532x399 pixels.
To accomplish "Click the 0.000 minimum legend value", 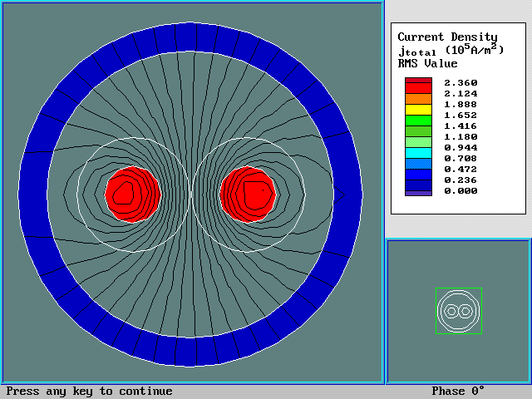I will point(461,190).
